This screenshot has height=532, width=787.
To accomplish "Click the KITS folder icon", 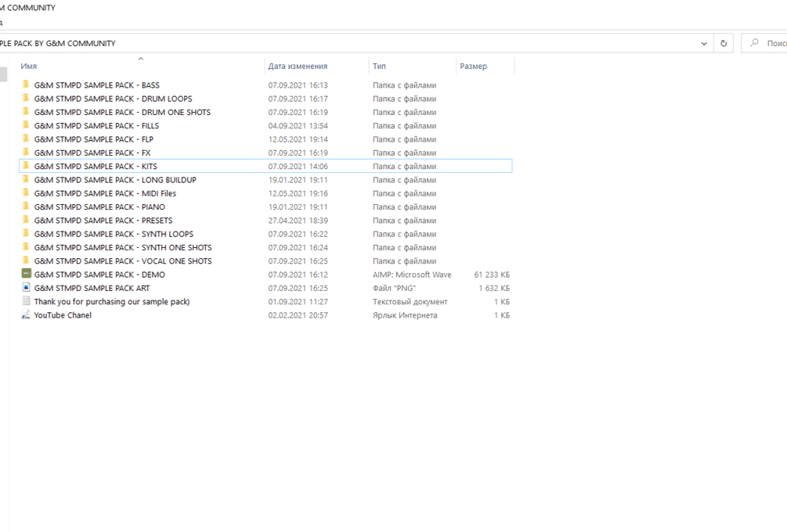I will click(26, 166).
